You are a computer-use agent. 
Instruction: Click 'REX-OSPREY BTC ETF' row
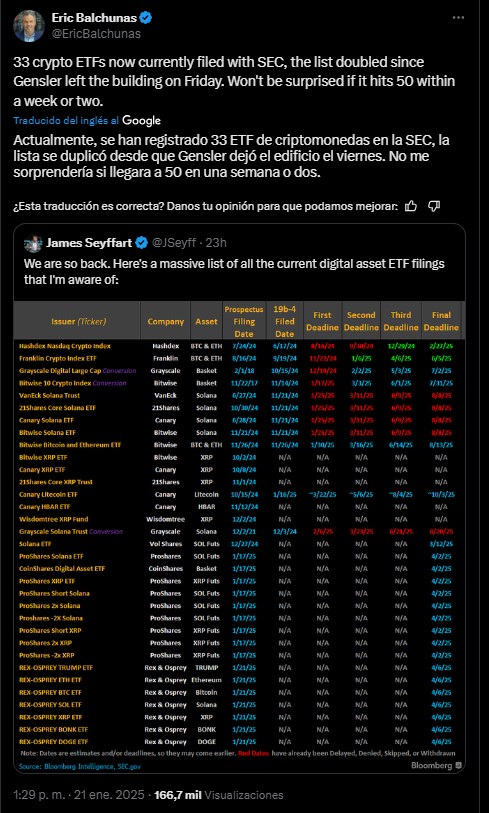click(239, 692)
